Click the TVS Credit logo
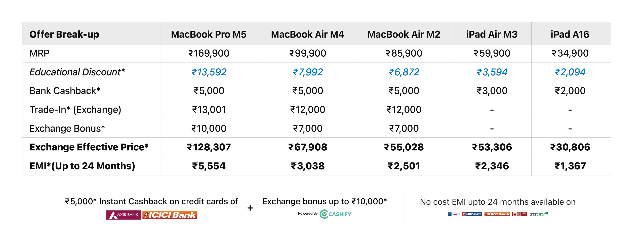644x235 pixels. [539, 214]
